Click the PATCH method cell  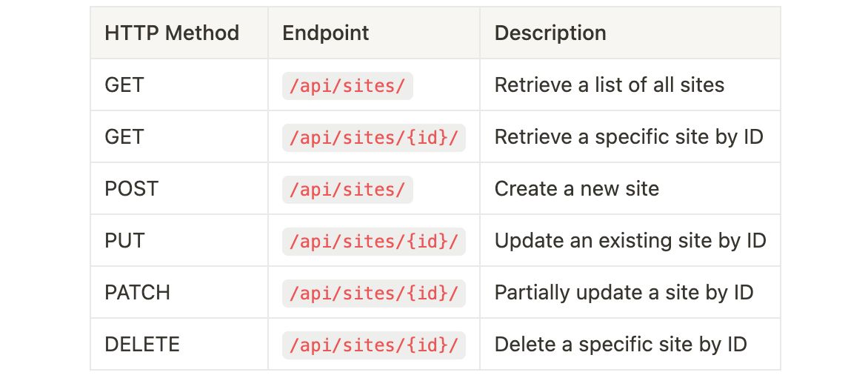[x=137, y=293]
